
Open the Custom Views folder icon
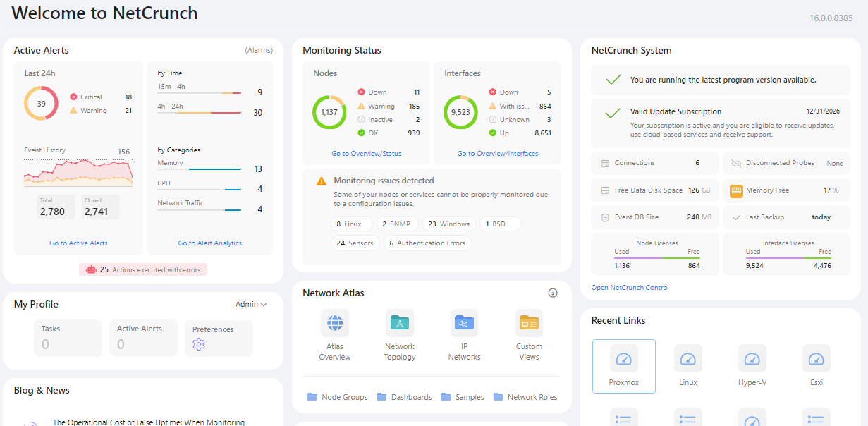pos(529,323)
